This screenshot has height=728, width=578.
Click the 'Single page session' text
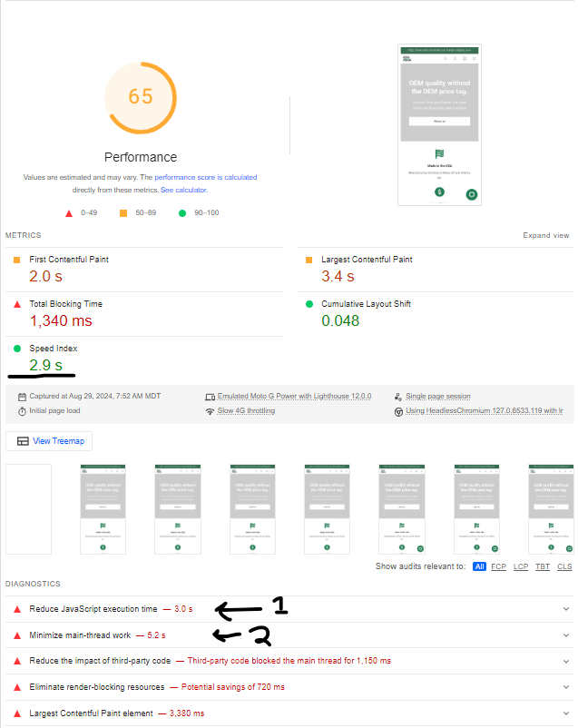coord(437,396)
